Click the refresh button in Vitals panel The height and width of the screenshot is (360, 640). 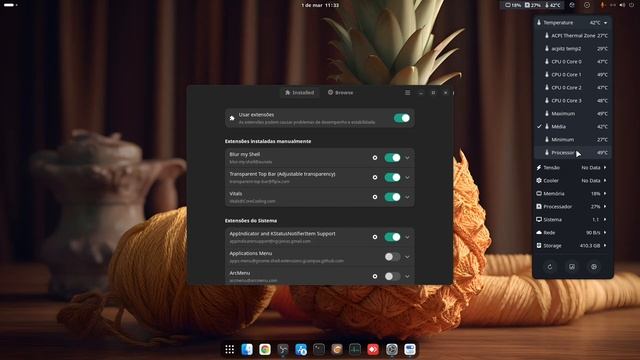tap(550, 267)
